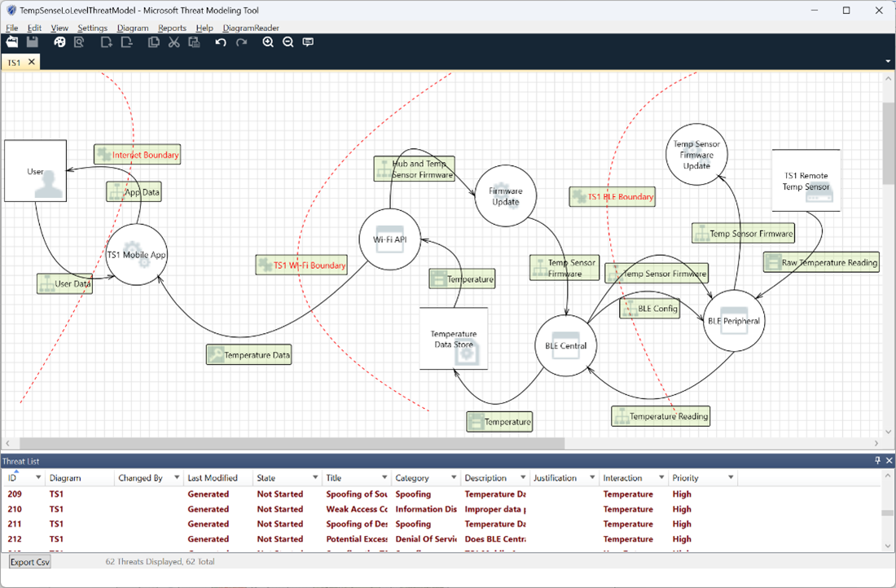
Task: Click the Export Csv button
Action: pos(29,562)
